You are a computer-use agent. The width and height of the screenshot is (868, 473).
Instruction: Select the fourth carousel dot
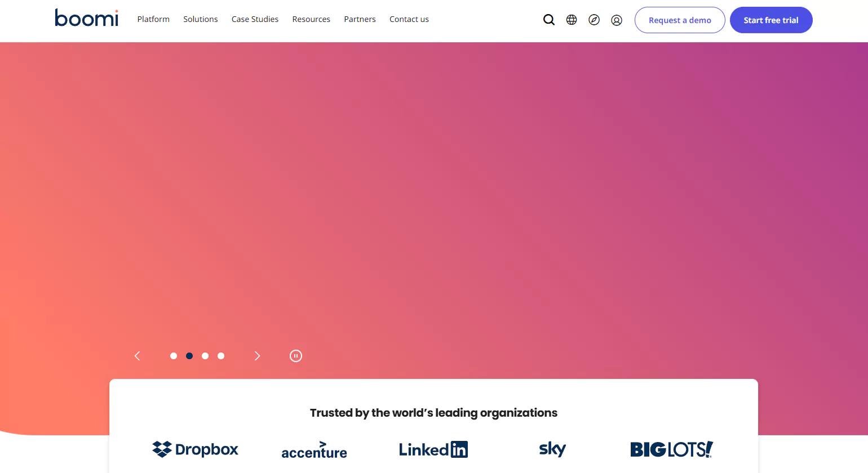tap(221, 356)
